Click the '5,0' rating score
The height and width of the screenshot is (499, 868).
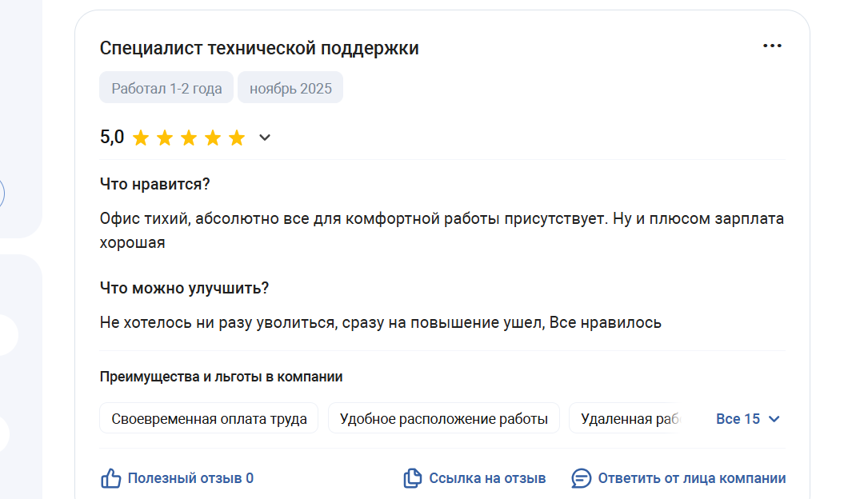tap(112, 138)
